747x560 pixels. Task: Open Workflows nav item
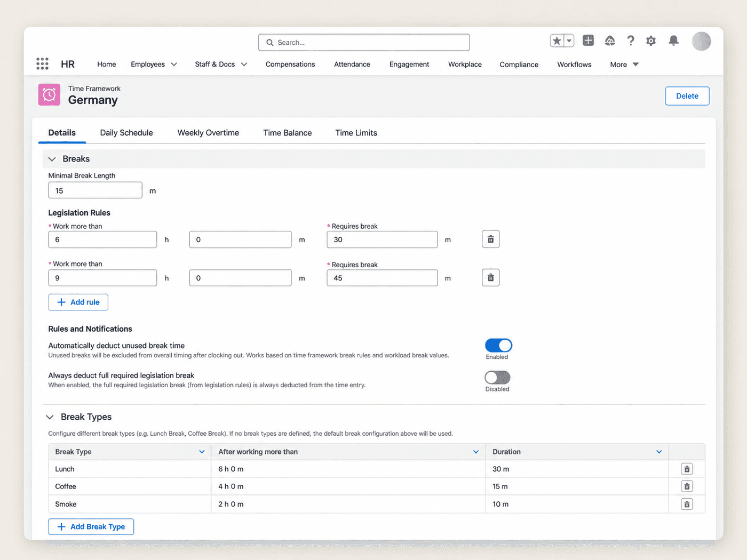pos(574,65)
